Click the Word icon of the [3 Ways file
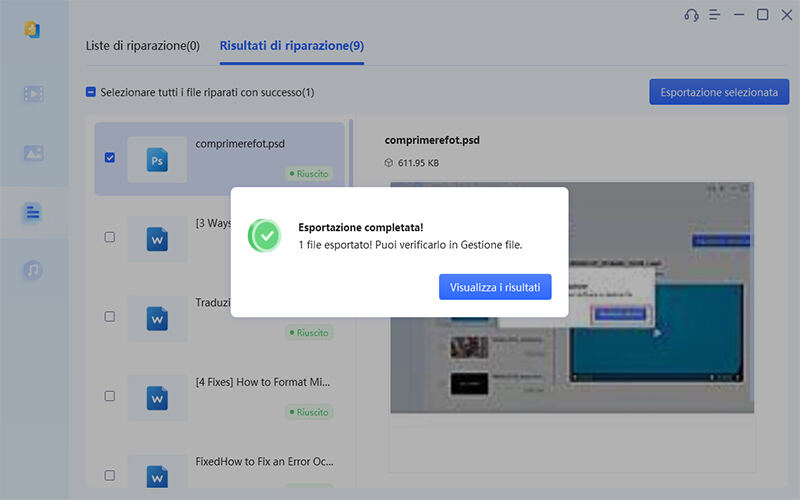This screenshot has width=800, height=500. point(157,239)
